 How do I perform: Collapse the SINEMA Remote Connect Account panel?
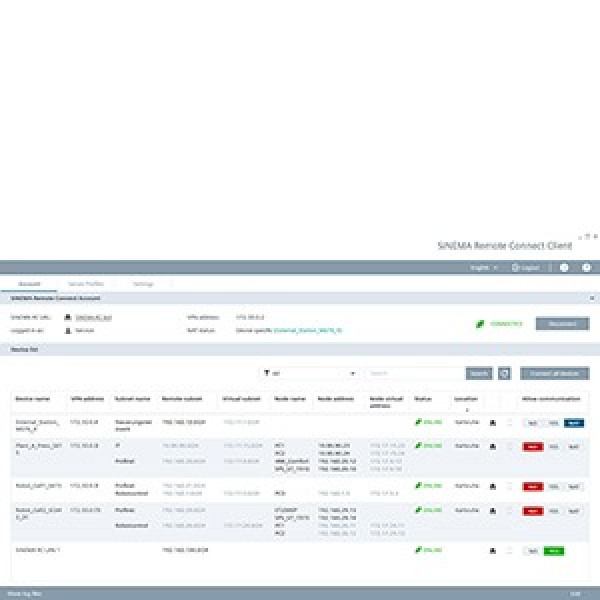click(x=592, y=298)
